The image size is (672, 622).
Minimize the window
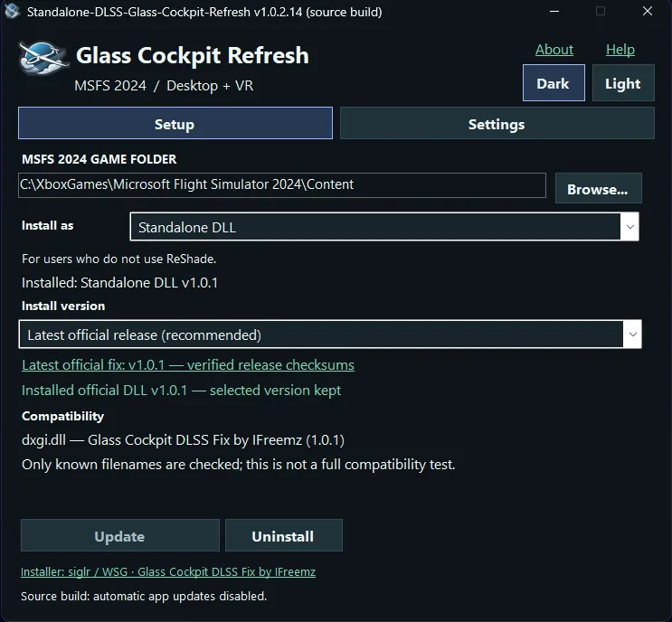[554, 11]
